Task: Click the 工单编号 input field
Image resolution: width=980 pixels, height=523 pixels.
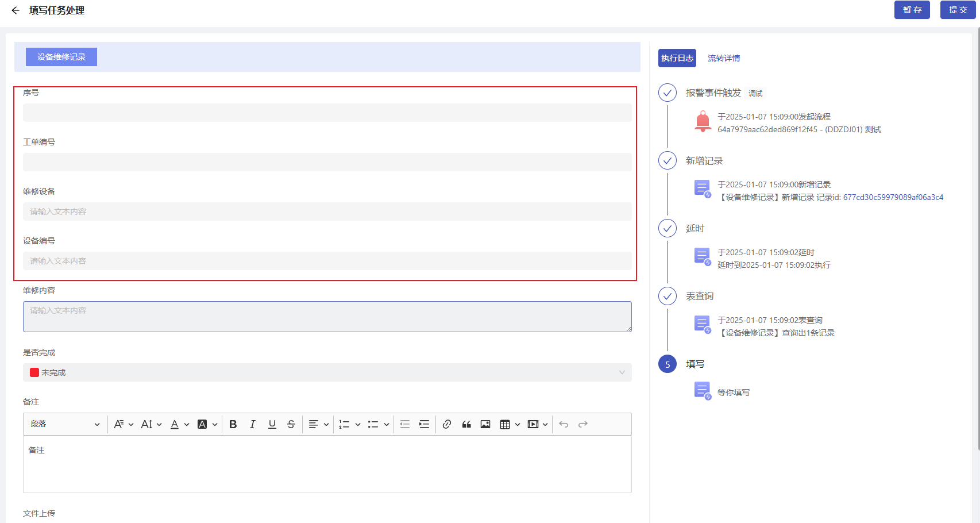Action: (327, 162)
